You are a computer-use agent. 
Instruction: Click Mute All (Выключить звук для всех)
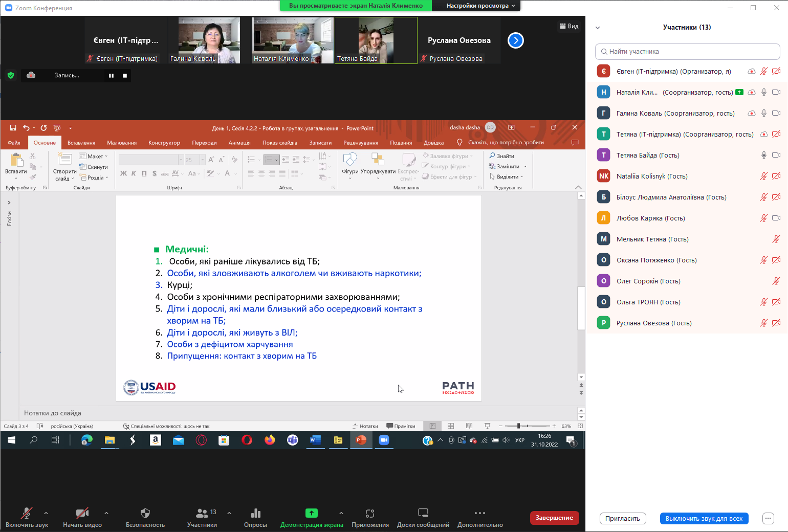704,519
